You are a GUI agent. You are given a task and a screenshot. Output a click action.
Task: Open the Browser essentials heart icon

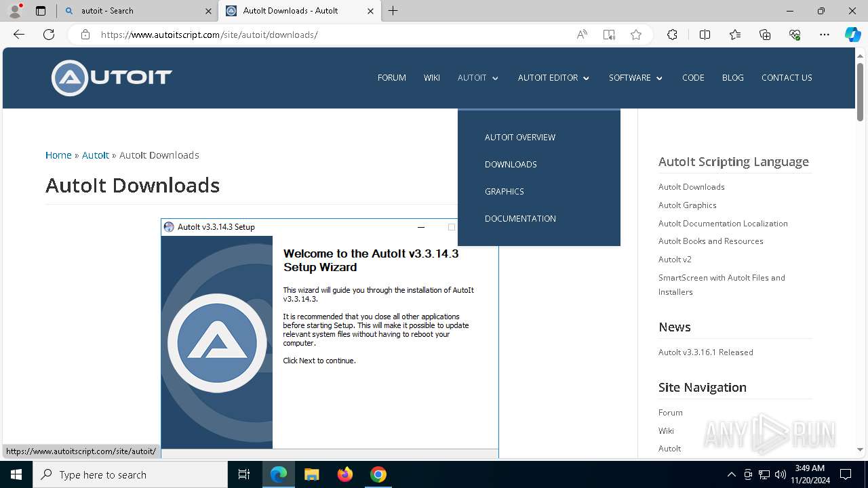pos(795,35)
